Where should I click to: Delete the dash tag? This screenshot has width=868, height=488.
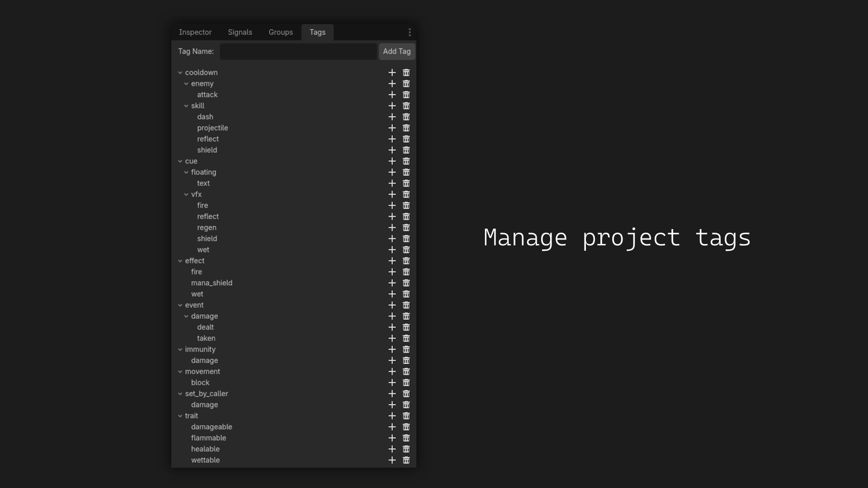406,117
